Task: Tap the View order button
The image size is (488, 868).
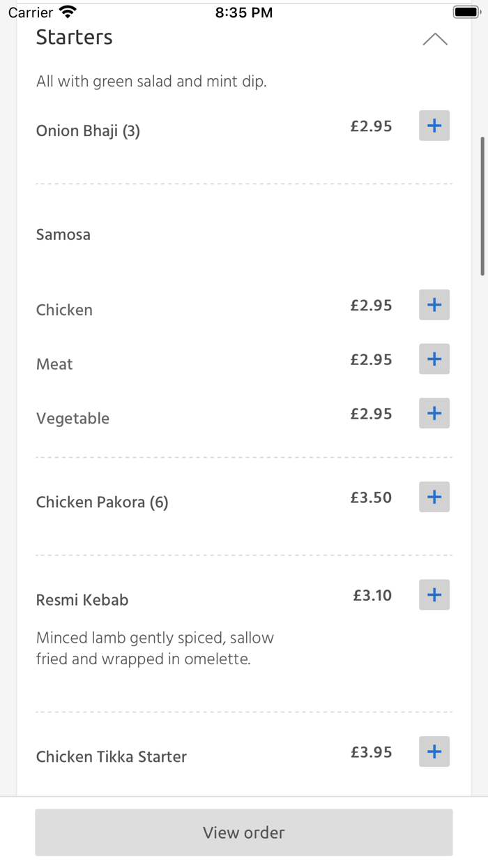Action: [x=243, y=832]
